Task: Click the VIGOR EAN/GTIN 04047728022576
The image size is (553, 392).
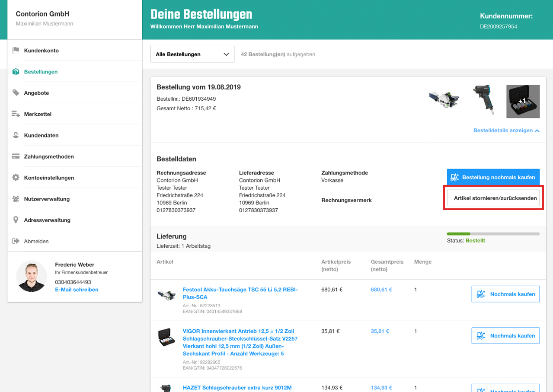Action: click(212, 368)
